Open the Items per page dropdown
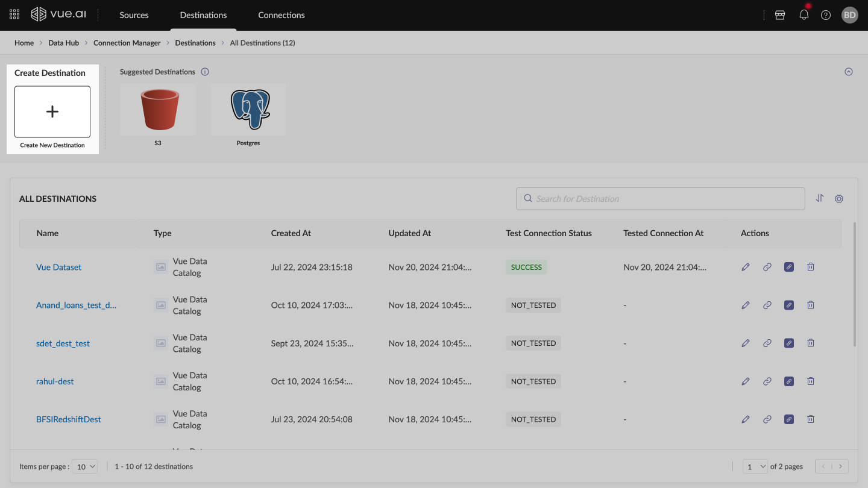868x488 pixels. 84,466
